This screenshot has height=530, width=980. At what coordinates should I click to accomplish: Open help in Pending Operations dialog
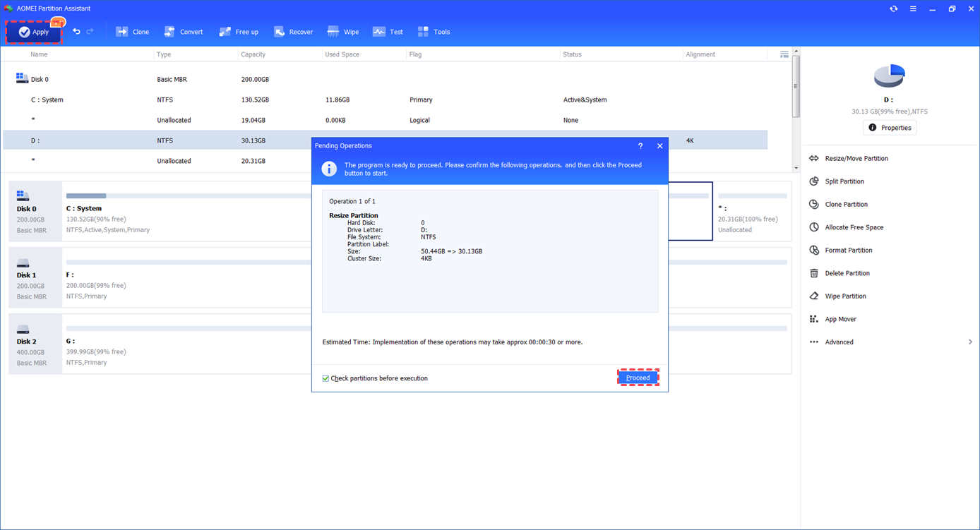click(640, 146)
